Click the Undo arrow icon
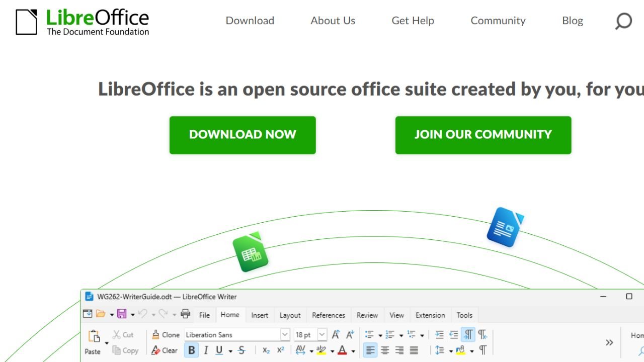 (143, 314)
